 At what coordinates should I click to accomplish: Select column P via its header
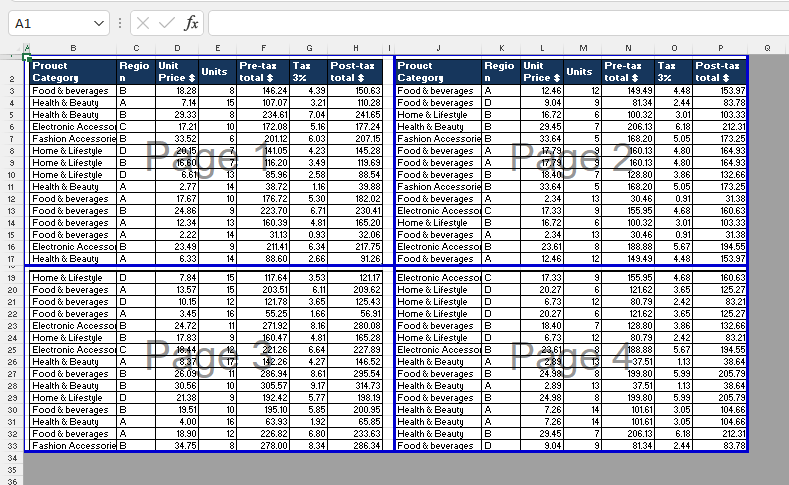[x=721, y=48]
